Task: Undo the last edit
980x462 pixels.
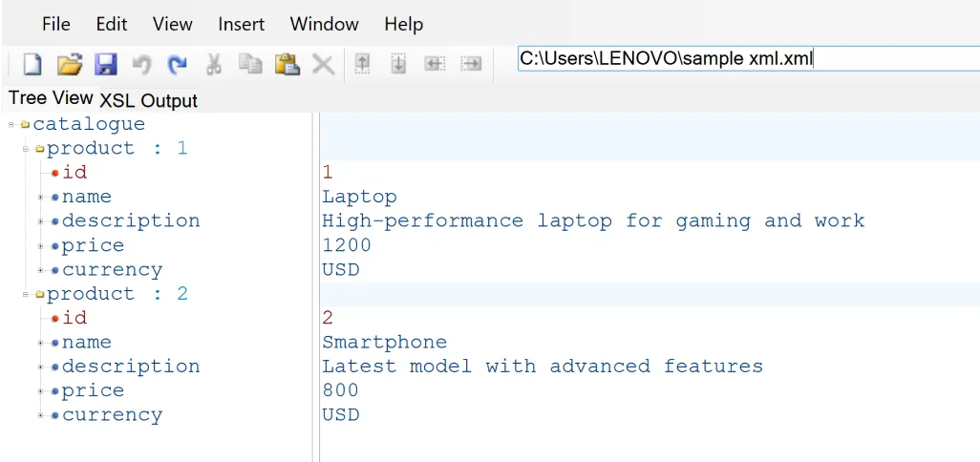Action: (x=142, y=64)
